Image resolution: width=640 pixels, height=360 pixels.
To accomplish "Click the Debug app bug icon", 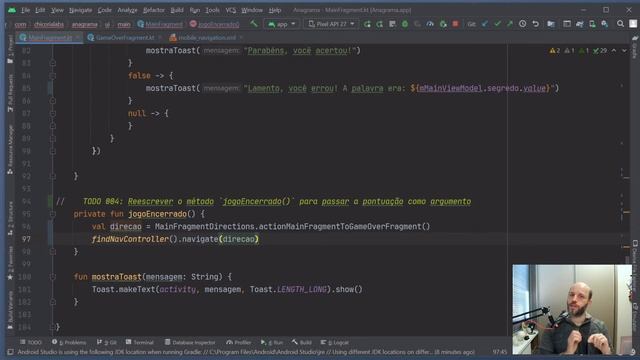I will pos(405,24).
